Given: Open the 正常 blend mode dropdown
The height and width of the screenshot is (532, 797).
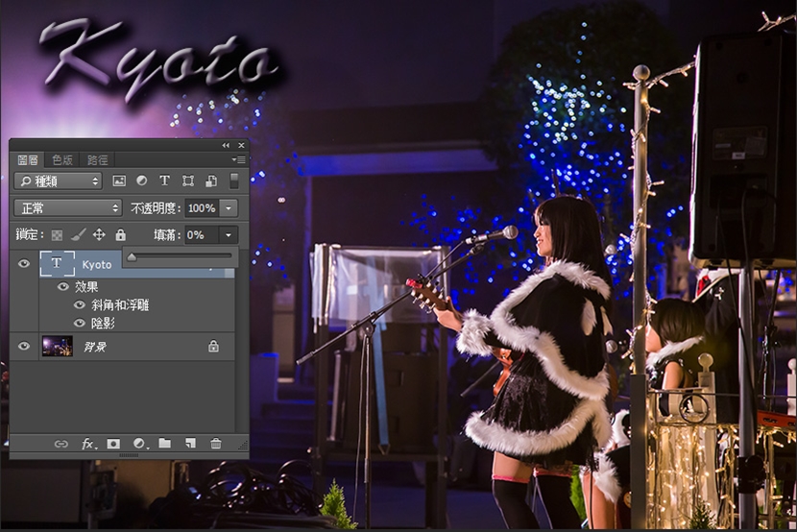Looking at the screenshot, I should 68,207.
